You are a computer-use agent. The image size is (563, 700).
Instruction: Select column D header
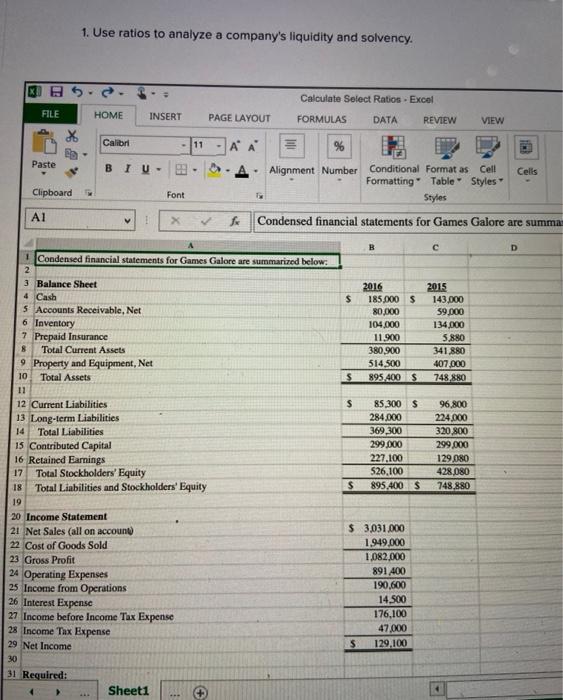tap(514, 248)
